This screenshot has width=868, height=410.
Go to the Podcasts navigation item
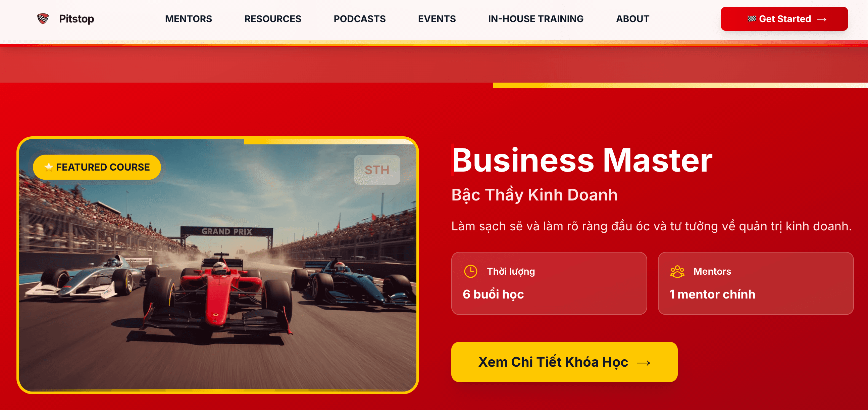click(x=360, y=19)
